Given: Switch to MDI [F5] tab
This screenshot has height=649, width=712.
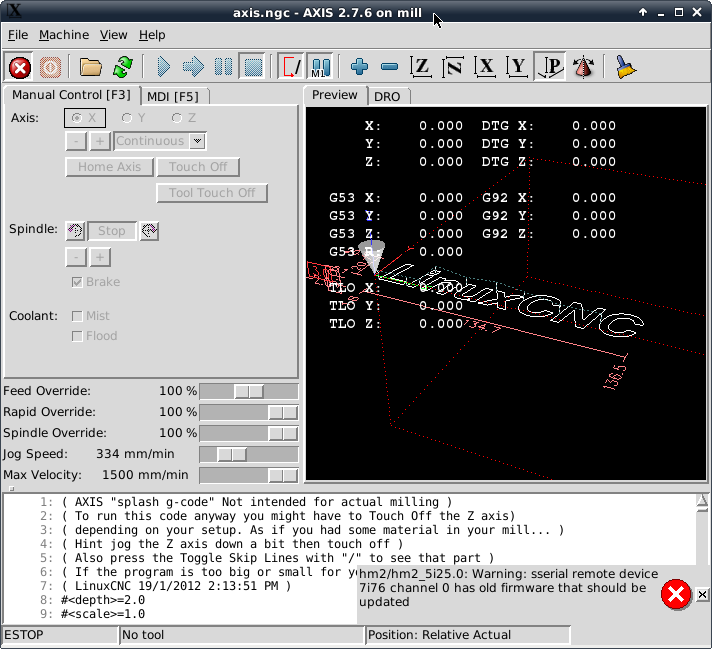Looking at the screenshot, I should 173,97.
